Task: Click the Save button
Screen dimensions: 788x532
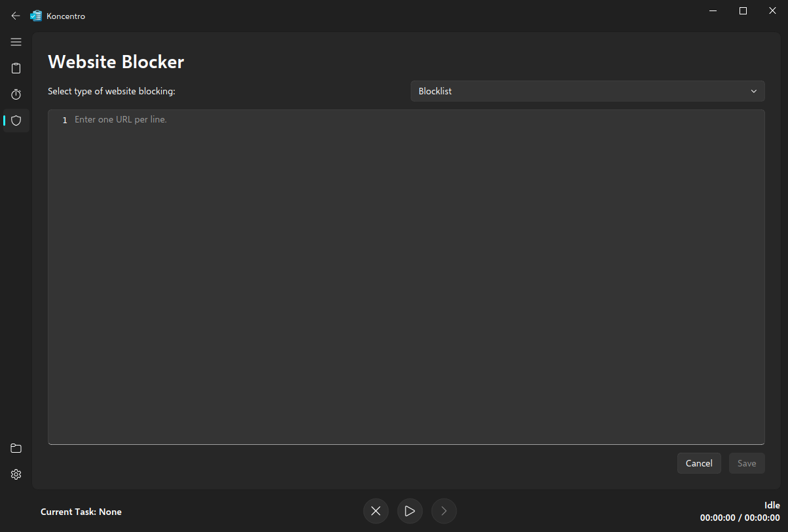Action: (746, 463)
